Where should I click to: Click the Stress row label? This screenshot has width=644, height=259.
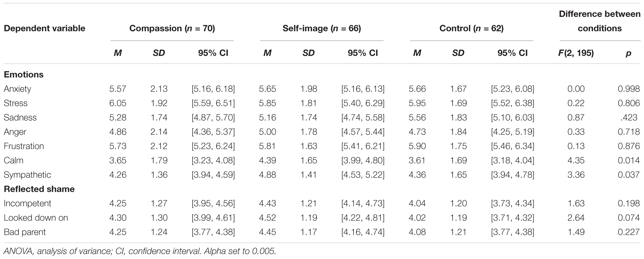[x=16, y=103]
